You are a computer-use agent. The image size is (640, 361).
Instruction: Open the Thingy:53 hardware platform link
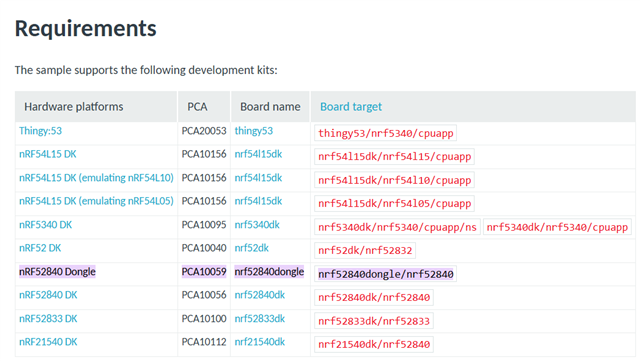click(40, 131)
